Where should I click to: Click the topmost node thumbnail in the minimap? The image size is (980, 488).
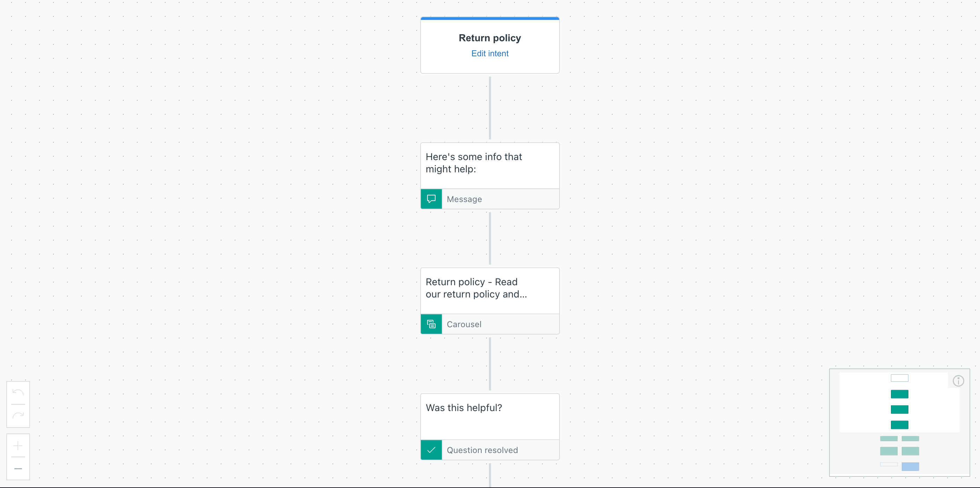(x=899, y=378)
